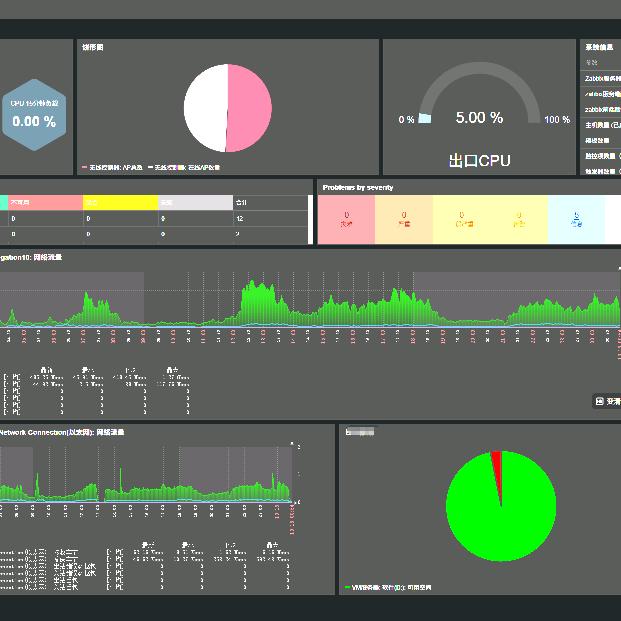Click the Problems by severity widget title

click(x=357, y=187)
